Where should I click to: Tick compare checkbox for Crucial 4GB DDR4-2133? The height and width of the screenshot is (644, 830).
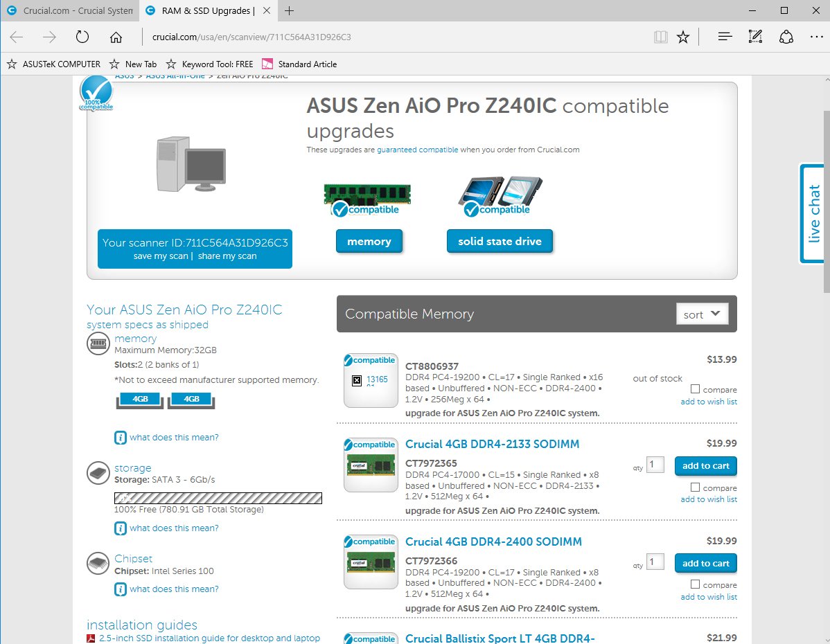coord(695,488)
